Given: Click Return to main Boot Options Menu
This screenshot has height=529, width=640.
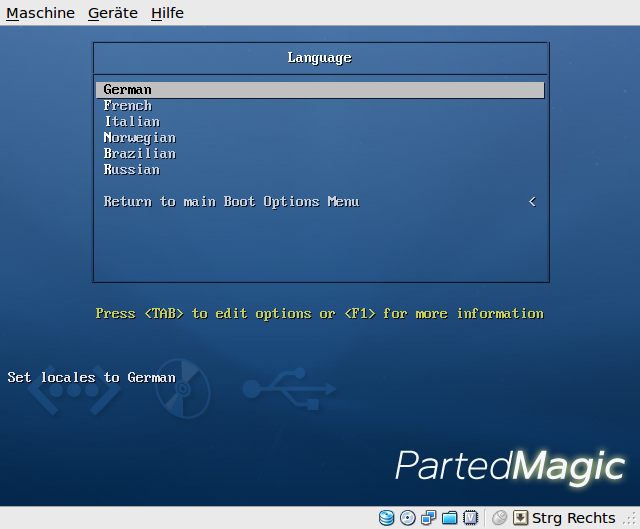Looking at the screenshot, I should point(231,202).
